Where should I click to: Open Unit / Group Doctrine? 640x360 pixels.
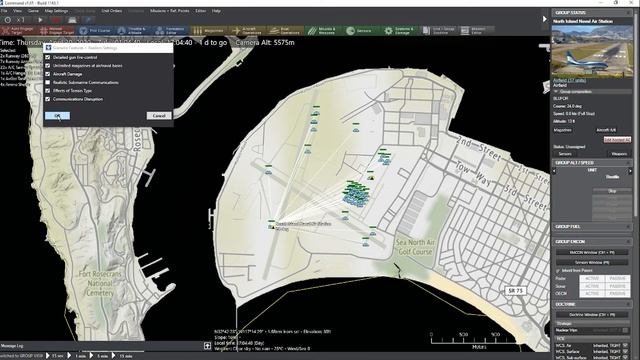(439, 30)
